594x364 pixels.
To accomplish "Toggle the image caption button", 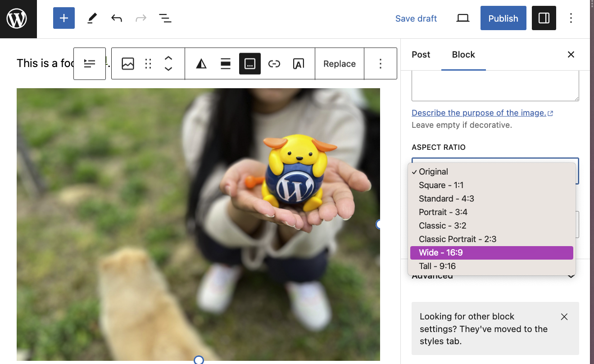I will tap(250, 64).
